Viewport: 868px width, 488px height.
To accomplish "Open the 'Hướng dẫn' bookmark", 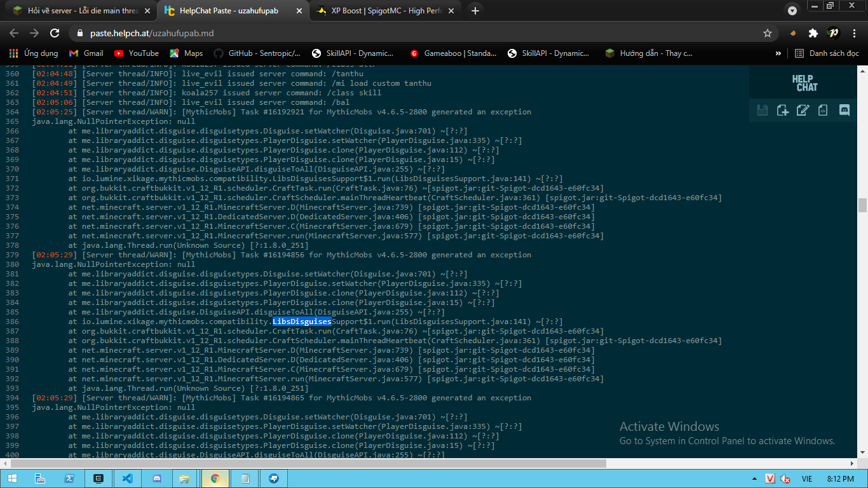I will coord(649,53).
